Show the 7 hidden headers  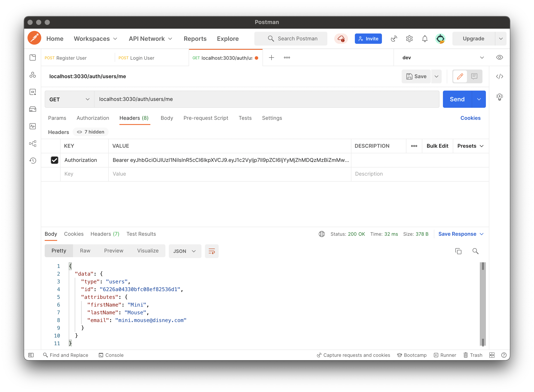pos(90,132)
